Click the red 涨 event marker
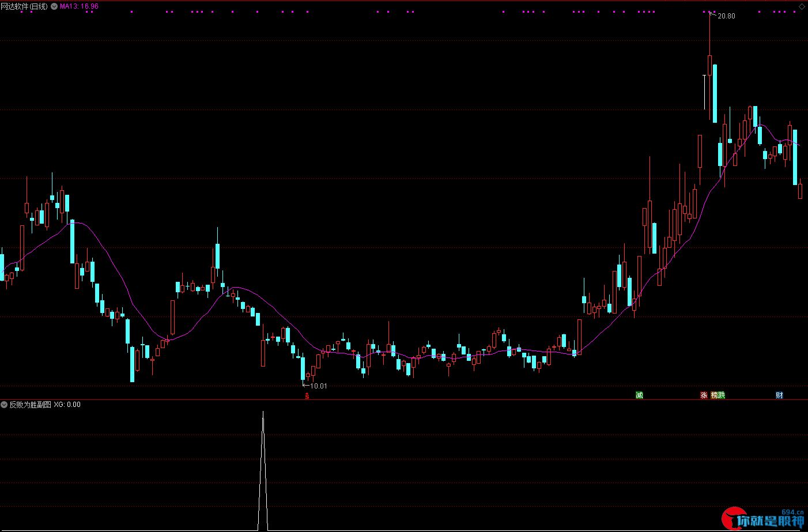Screen dimensions: 808x532 pos(704,395)
